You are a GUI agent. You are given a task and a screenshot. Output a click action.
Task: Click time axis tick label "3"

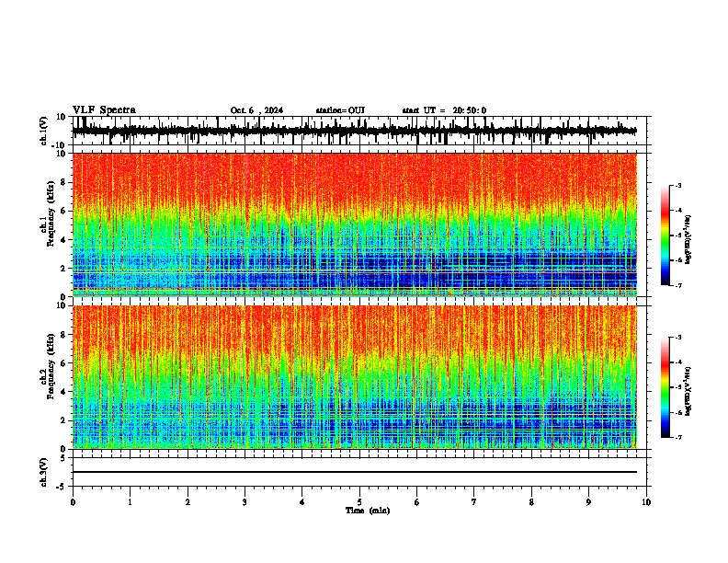[x=245, y=501]
